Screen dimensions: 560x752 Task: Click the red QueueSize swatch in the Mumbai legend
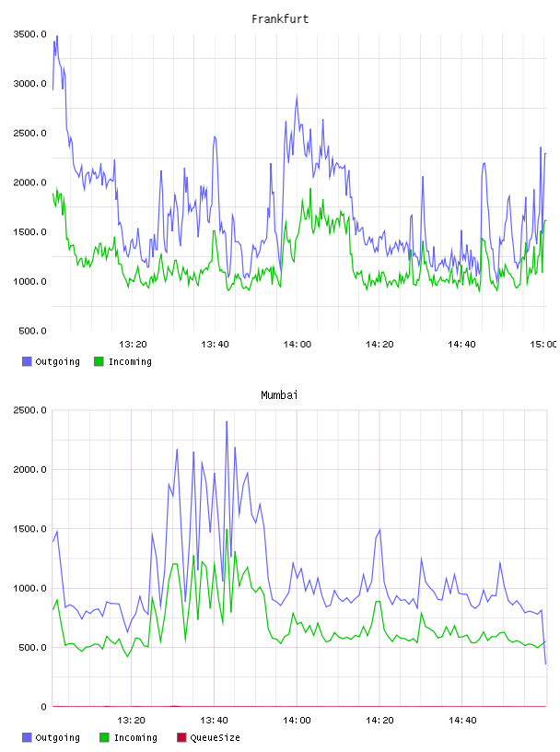pyautogui.click(x=181, y=737)
